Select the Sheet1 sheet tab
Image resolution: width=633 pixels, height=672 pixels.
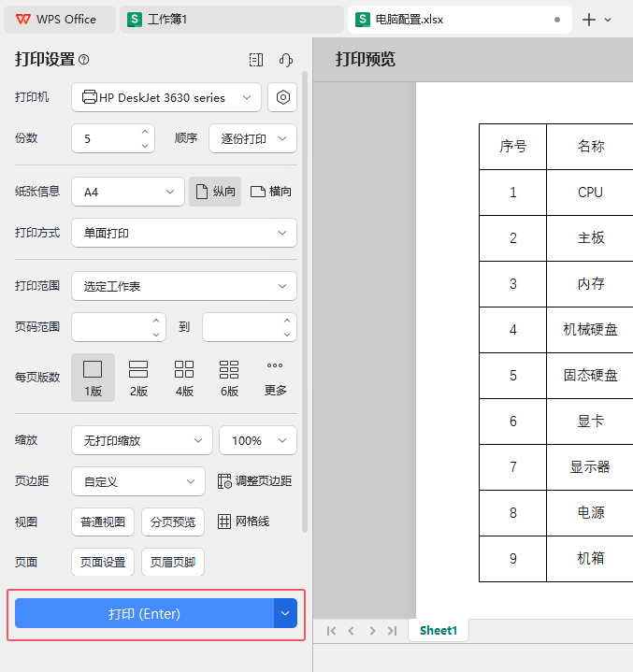[439, 630]
